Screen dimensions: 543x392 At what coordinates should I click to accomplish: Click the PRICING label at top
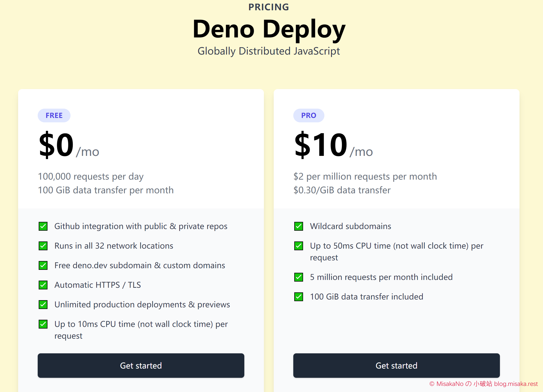pos(269,7)
